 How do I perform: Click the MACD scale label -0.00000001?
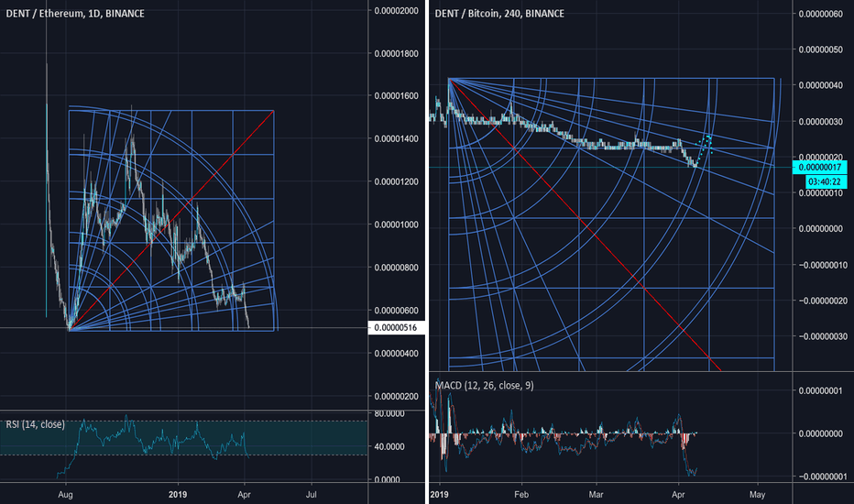coord(823,477)
